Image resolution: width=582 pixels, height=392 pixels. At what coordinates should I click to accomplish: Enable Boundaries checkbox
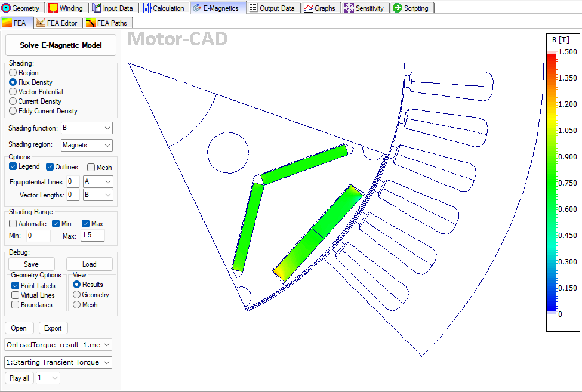pos(15,305)
